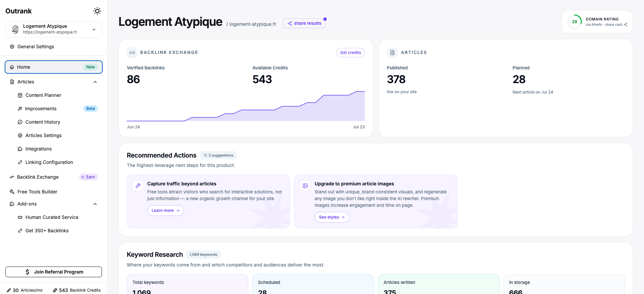Select the Home menu item
Image resolution: width=644 pixels, height=294 pixels.
54,67
